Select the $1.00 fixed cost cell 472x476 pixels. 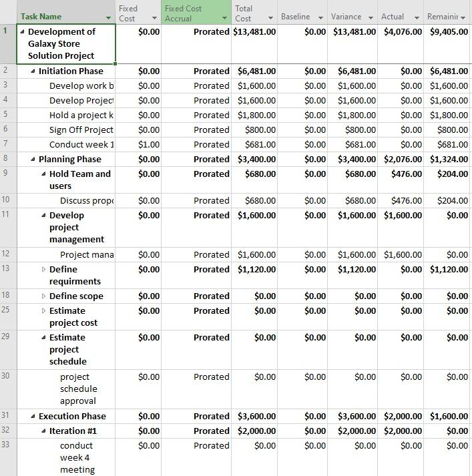point(138,144)
